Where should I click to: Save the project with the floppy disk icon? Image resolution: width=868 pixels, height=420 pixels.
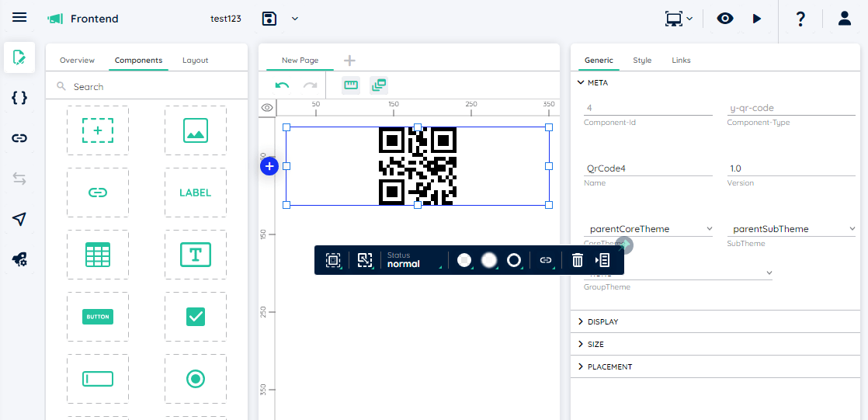(269, 19)
